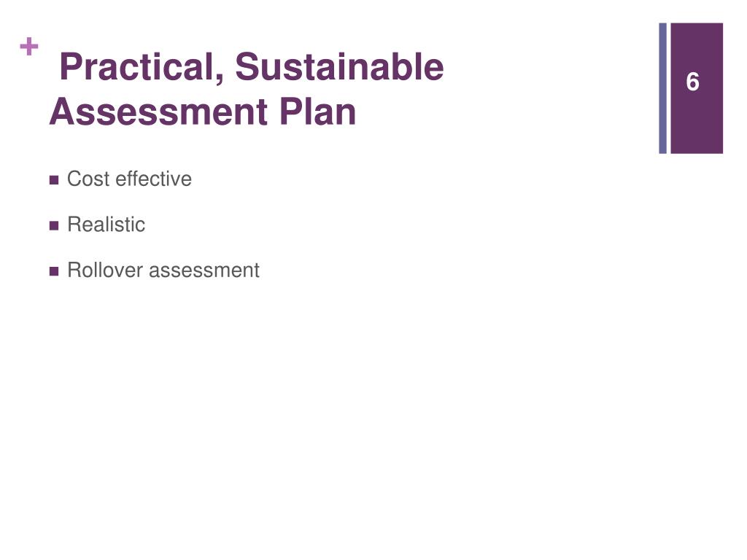The height and width of the screenshot is (560, 747).
Task: Select the word effective in first bullet
Action: point(153,179)
